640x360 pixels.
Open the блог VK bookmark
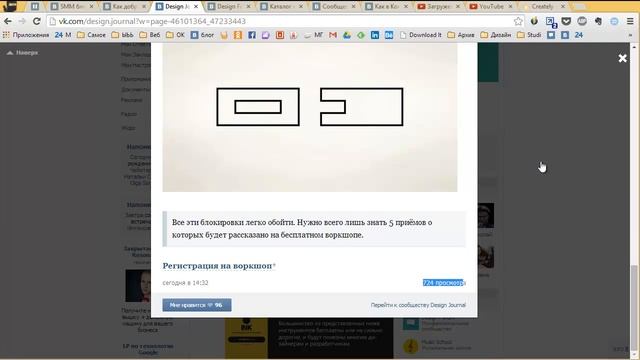(x=202, y=35)
